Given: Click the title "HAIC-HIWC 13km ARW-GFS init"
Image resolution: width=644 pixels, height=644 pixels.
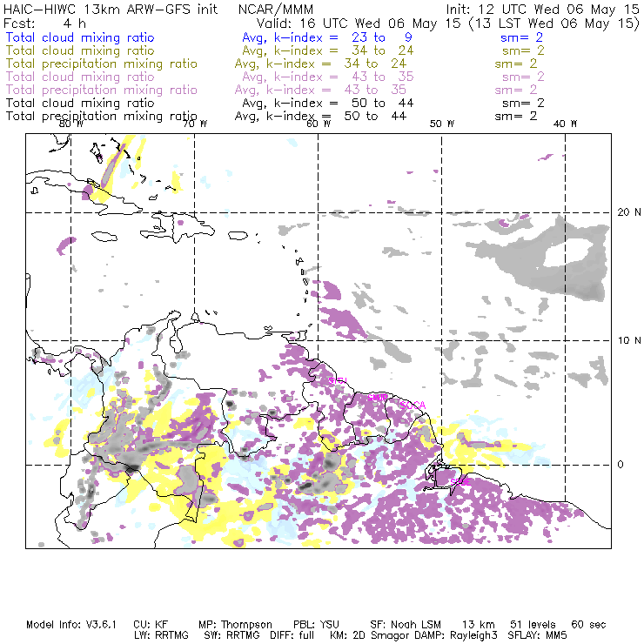Looking at the screenshot, I should click(x=111, y=10).
